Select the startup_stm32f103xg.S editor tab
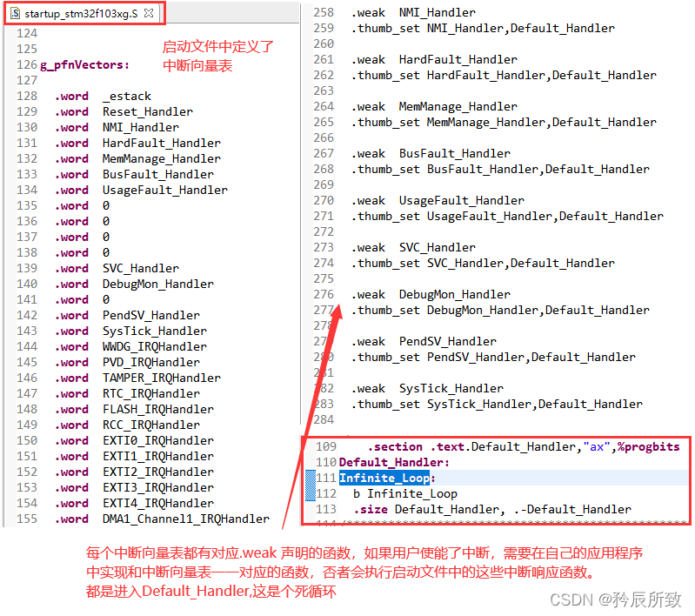This screenshot has height=616, width=695. point(81,13)
